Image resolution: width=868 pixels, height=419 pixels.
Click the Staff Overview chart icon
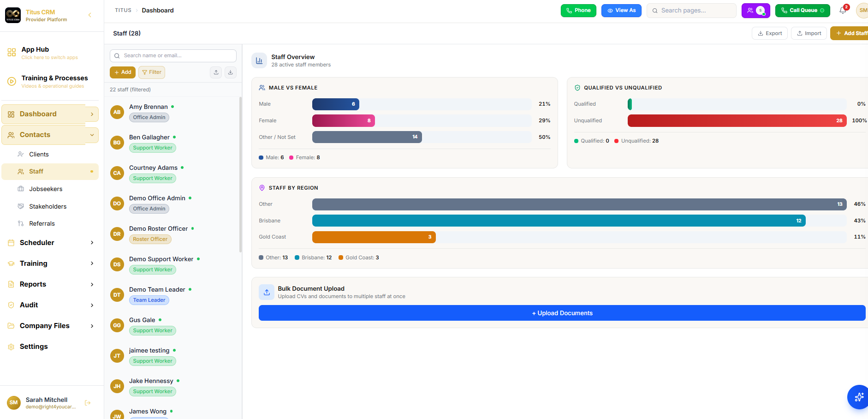pos(259,60)
